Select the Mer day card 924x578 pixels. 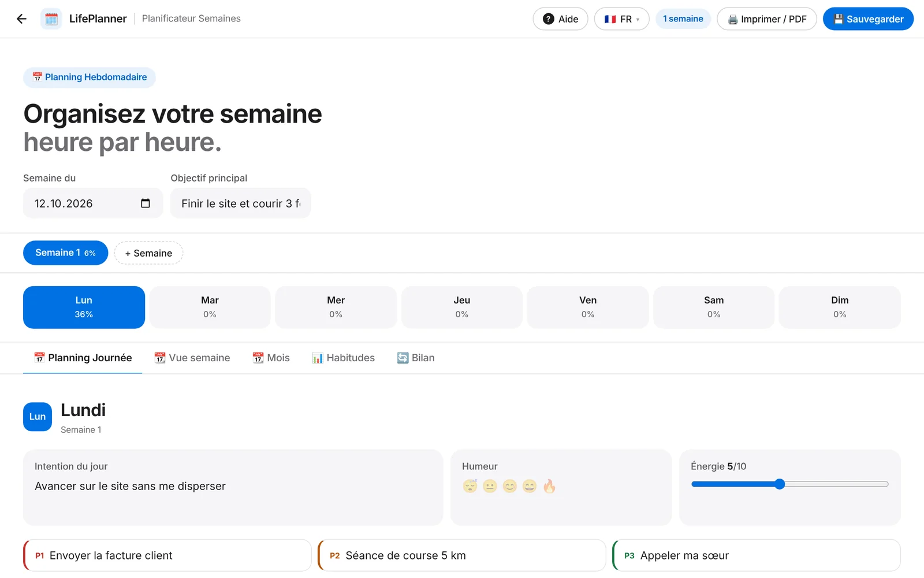tap(336, 307)
